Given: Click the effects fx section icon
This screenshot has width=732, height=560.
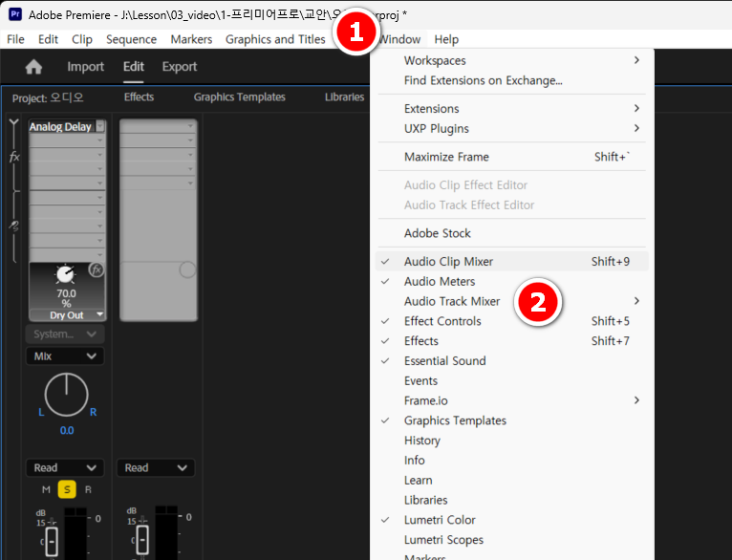Looking at the screenshot, I should click(x=14, y=157).
